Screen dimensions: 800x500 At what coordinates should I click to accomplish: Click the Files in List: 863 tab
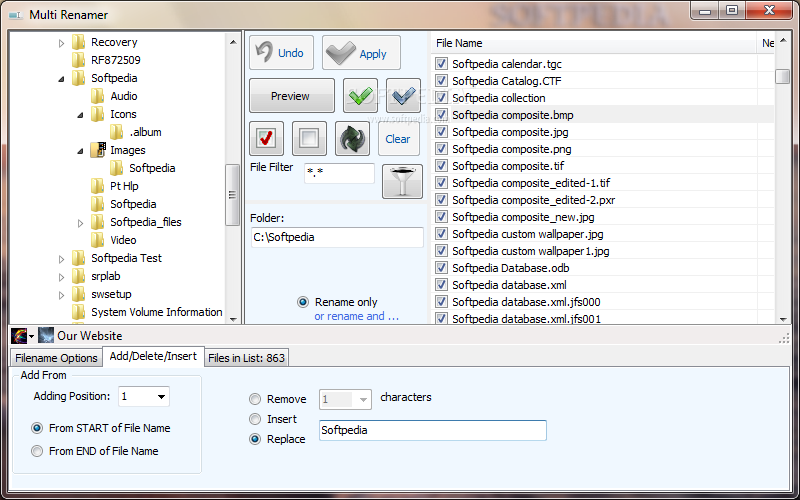[x=246, y=358]
